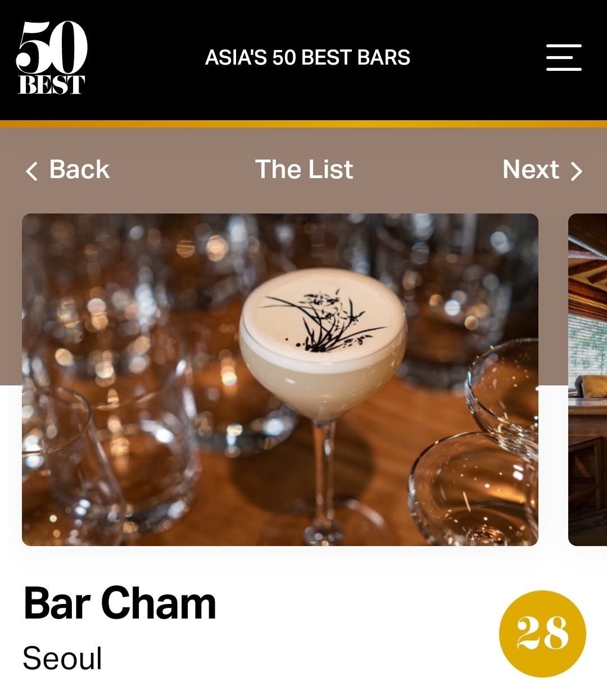The width and height of the screenshot is (607, 700).
Task: Tap the Back label
Action: 79,170
